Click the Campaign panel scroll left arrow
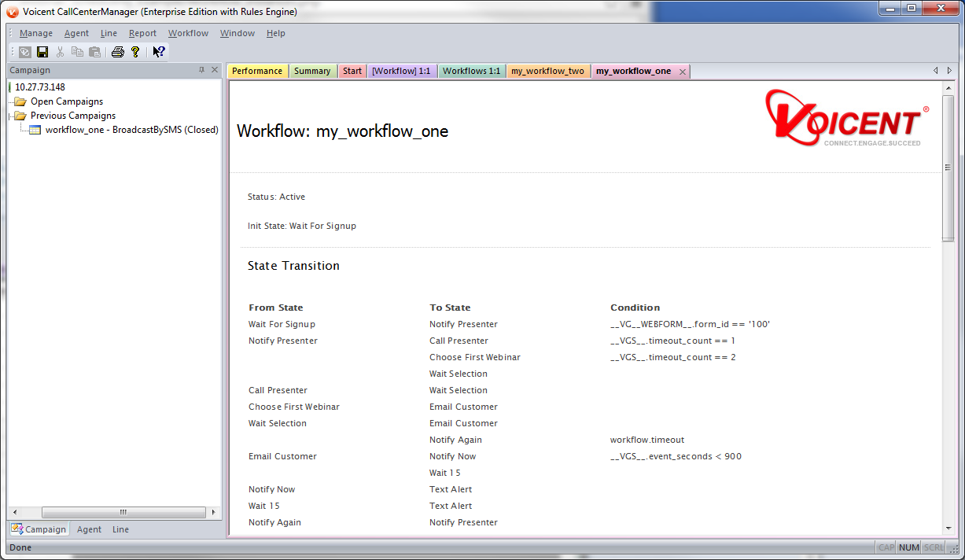The width and height of the screenshot is (965, 560). (x=15, y=512)
